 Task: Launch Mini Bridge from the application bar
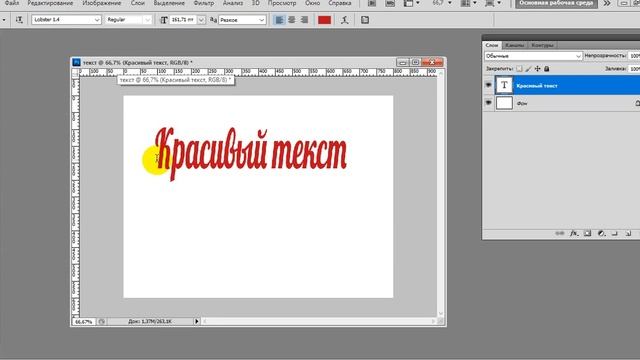[x=390, y=3]
